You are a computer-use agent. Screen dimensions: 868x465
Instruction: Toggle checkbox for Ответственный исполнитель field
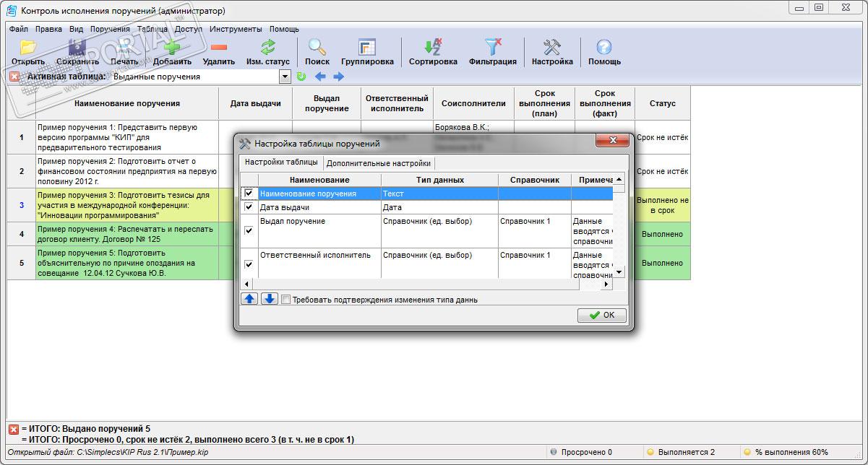(x=249, y=265)
